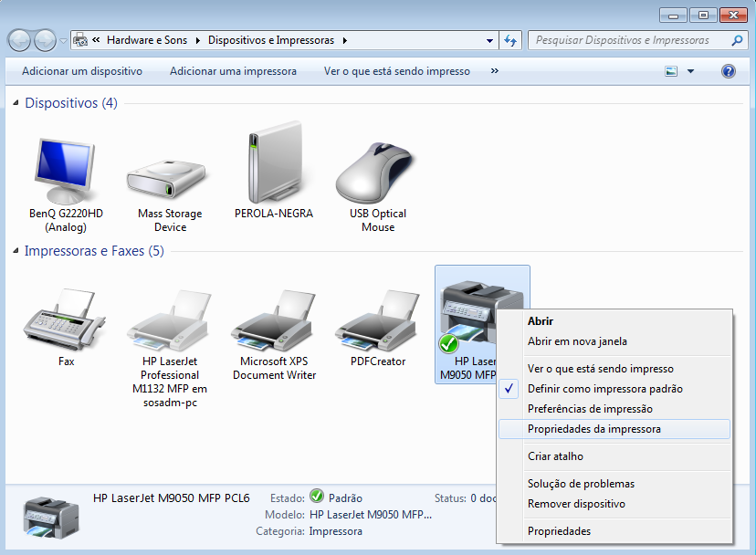Viewport: 756px width, 555px height.
Task: Select the BenQ G2220HD monitor icon
Action: pyautogui.click(x=66, y=172)
